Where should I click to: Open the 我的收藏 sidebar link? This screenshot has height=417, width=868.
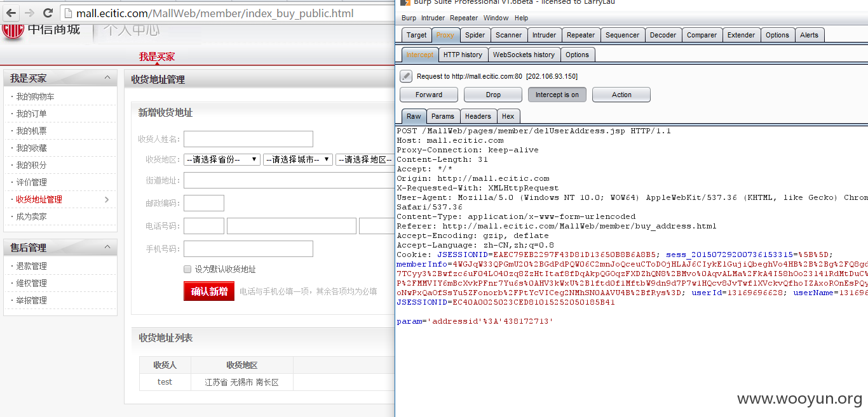click(31, 148)
